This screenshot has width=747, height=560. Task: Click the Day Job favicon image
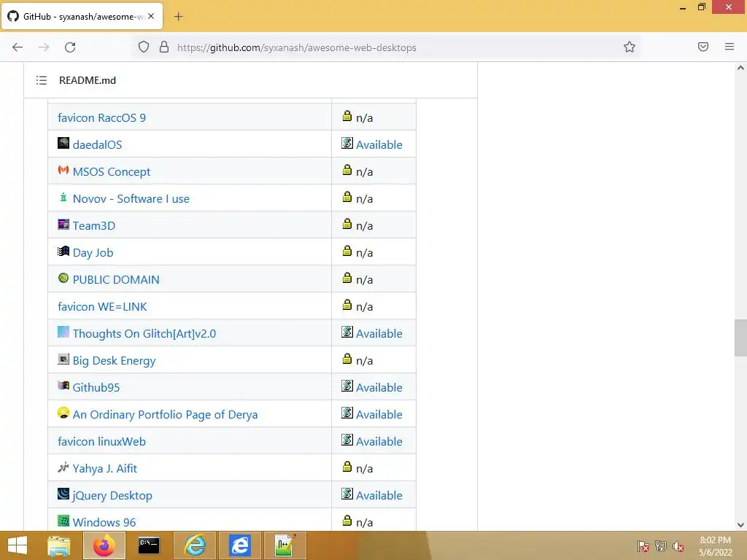63,251
